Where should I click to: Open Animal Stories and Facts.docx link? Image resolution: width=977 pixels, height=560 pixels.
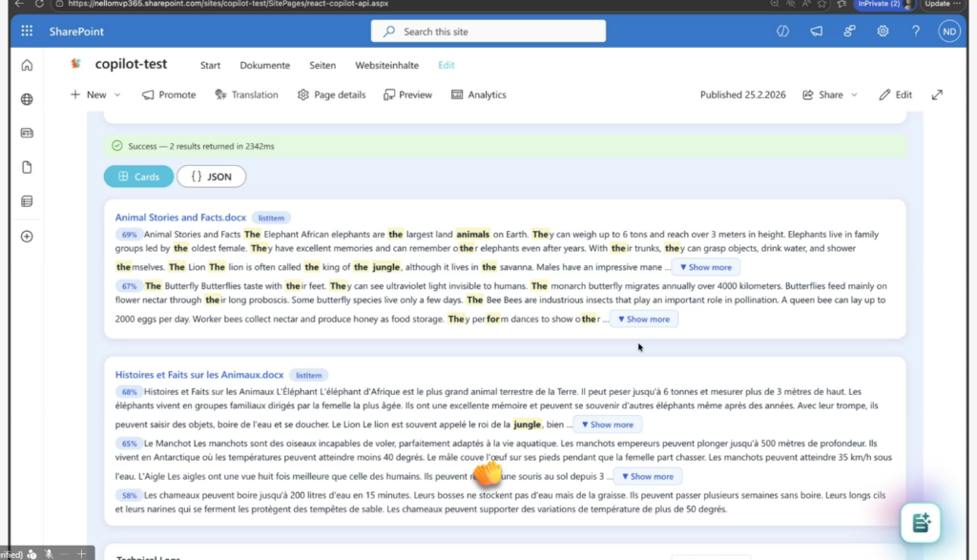coord(180,218)
